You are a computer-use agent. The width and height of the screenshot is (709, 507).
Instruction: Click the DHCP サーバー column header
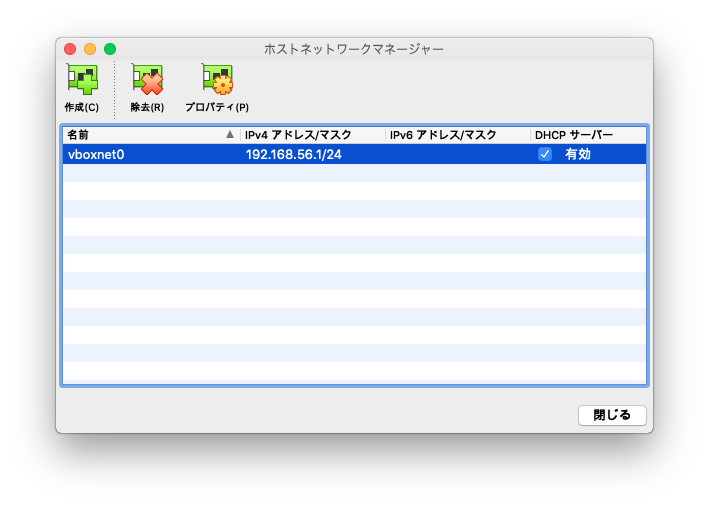click(x=574, y=134)
